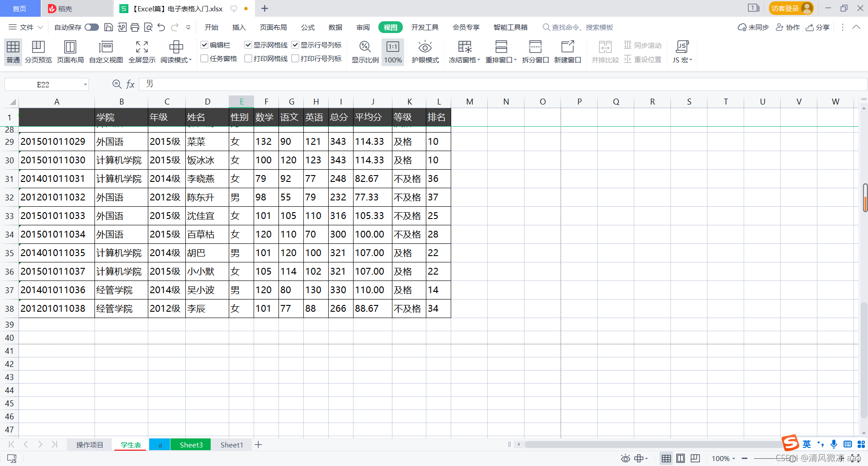
Task: Click the 协作 collaborate button
Action: click(788, 28)
